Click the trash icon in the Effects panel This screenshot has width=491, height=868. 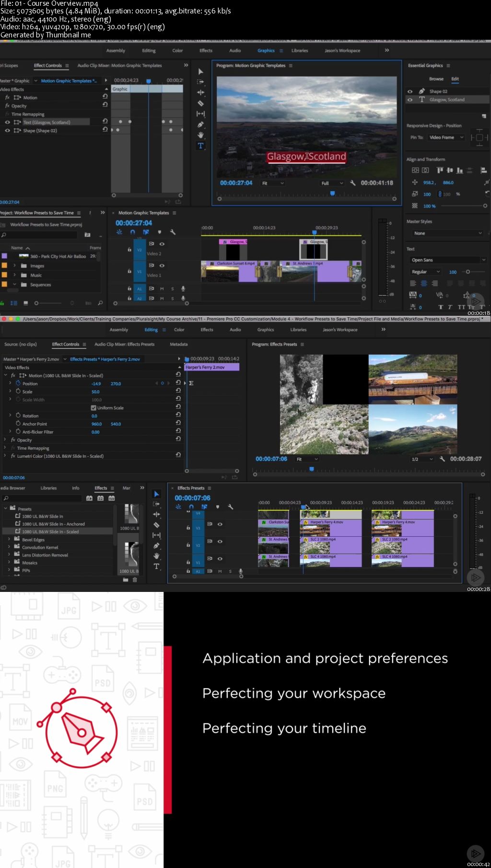pyautogui.click(x=135, y=579)
